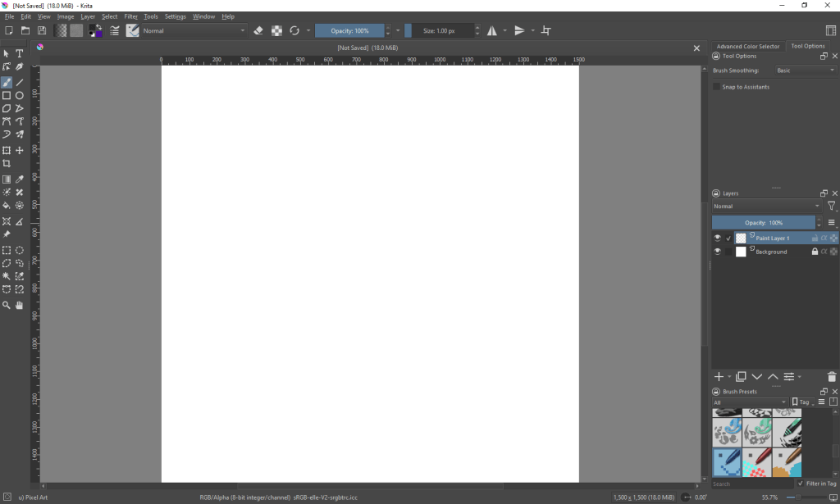
Task: Activate the Move tool
Action: [20, 151]
